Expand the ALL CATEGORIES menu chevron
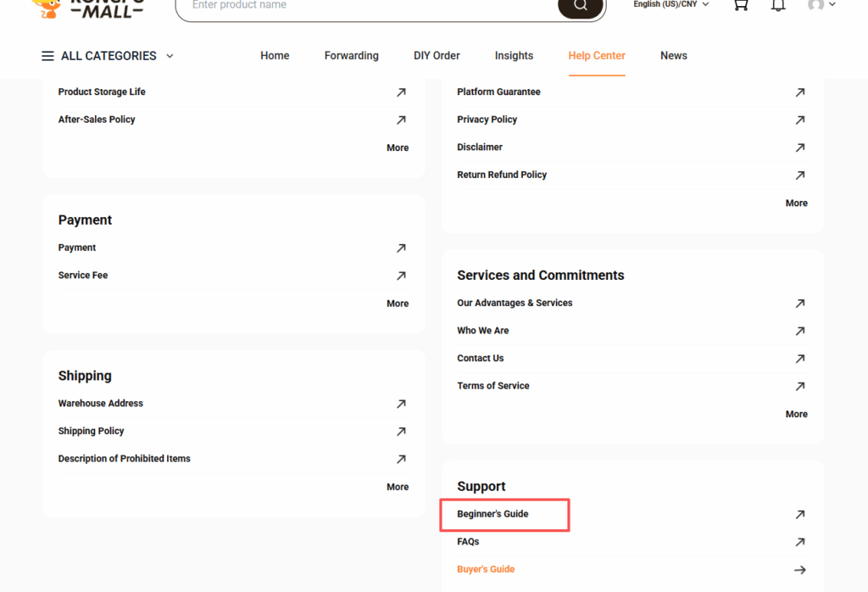 (x=170, y=56)
